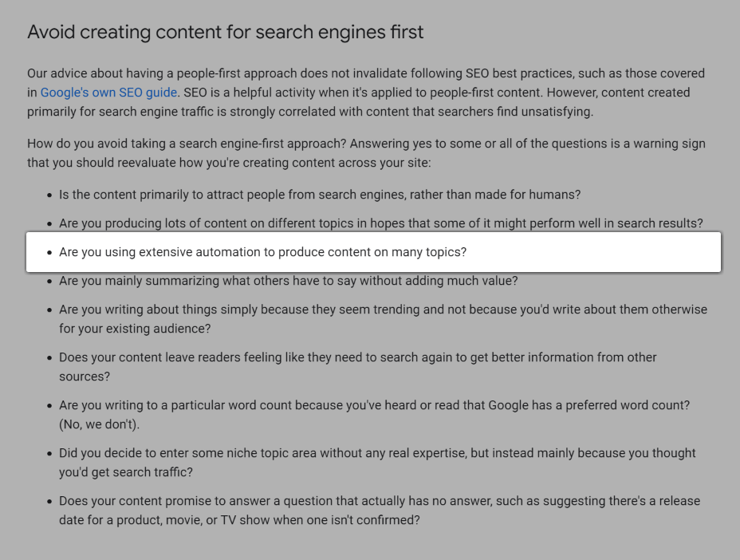Click the bullet about producing lots of content
The width and height of the screenshot is (740, 560).
(380, 223)
